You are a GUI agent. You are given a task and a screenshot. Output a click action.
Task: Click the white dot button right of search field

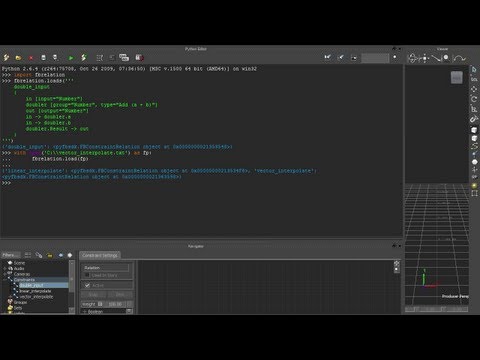click(395, 57)
